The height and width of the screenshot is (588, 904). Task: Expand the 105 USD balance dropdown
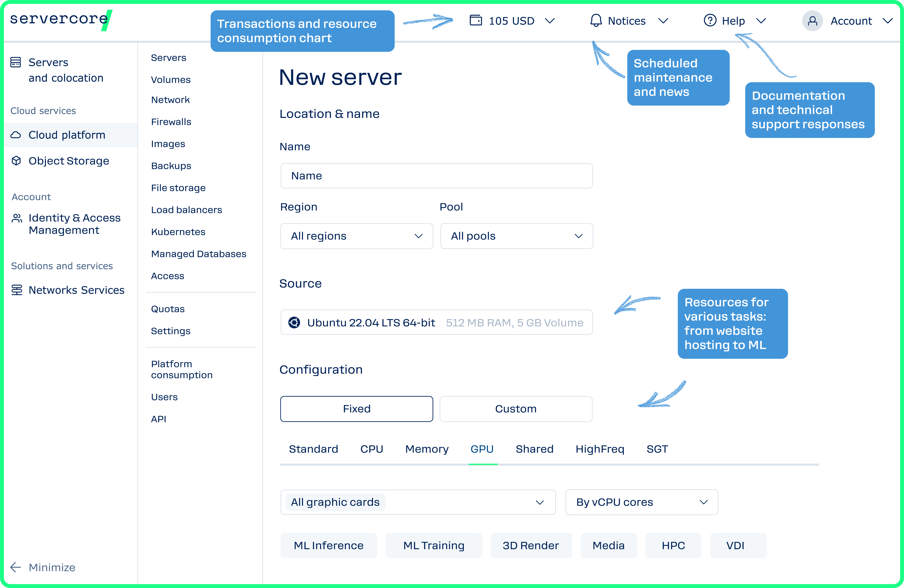tap(550, 21)
